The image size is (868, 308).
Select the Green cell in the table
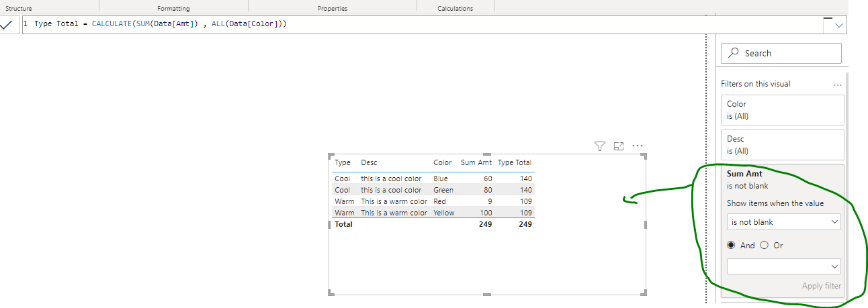coord(443,190)
